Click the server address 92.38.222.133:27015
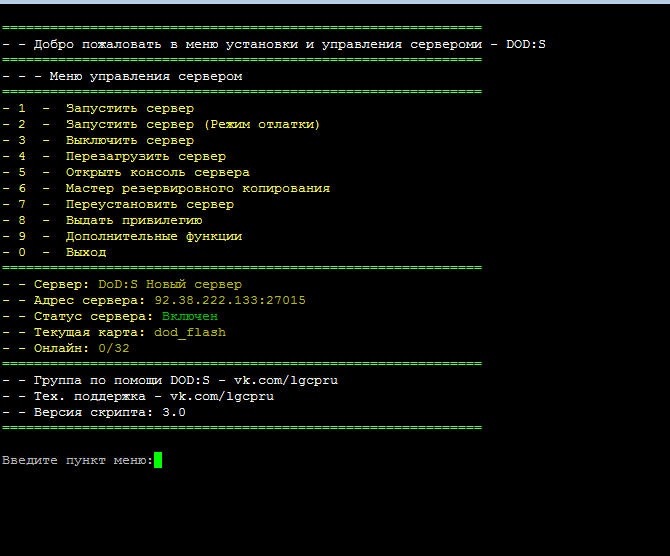Image resolution: width=670 pixels, height=556 pixels. [x=229, y=300]
